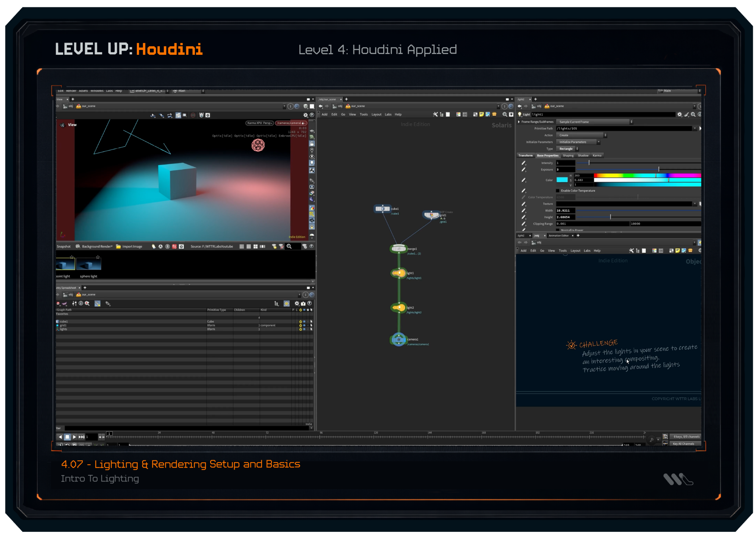Enable Color Temperature checkbox

click(558, 191)
